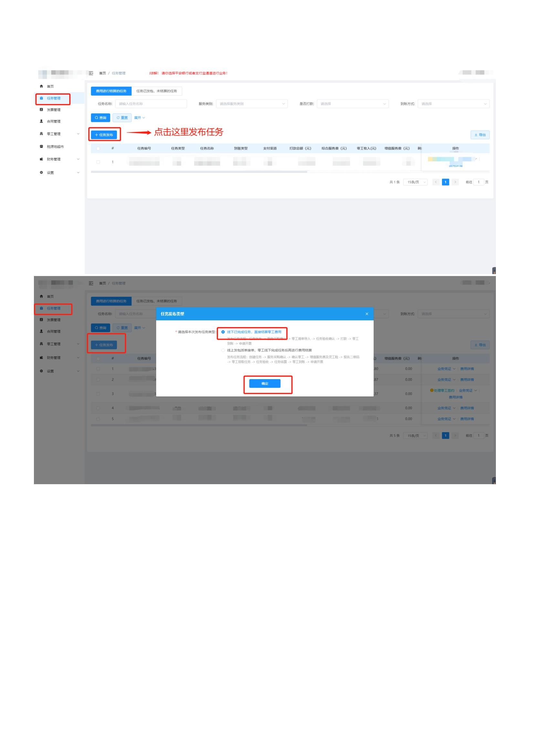Click the 任务名称 input field in upper screenshot
Image resolution: width=534 pixels, height=756 pixels.
[x=151, y=104]
